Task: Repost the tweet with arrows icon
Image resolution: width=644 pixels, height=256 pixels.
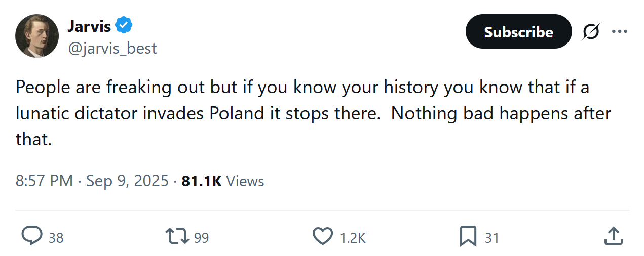Action: (x=177, y=236)
